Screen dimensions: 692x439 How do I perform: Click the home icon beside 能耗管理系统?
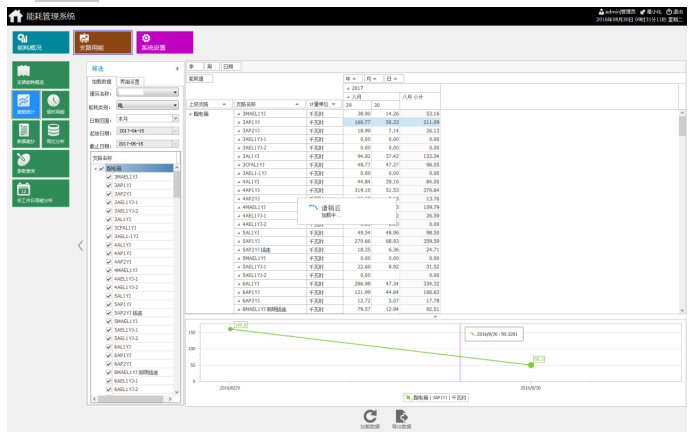(x=15, y=16)
